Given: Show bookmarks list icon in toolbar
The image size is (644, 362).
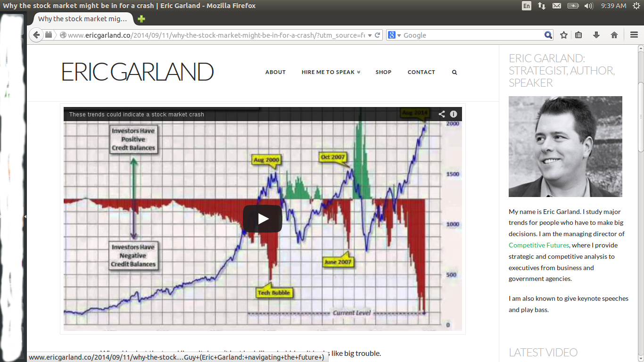Looking at the screenshot, I should click(578, 35).
